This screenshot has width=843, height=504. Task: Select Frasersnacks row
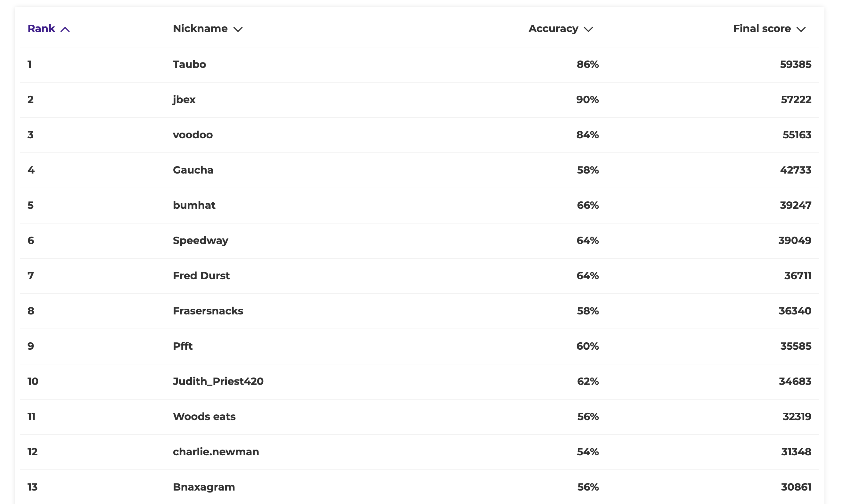tap(420, 311)
